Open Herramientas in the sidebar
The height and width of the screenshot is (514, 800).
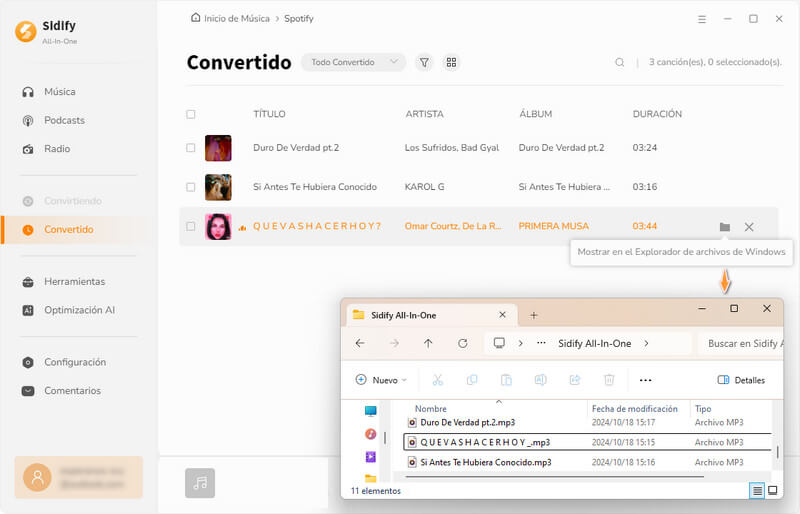pos(64,282)
